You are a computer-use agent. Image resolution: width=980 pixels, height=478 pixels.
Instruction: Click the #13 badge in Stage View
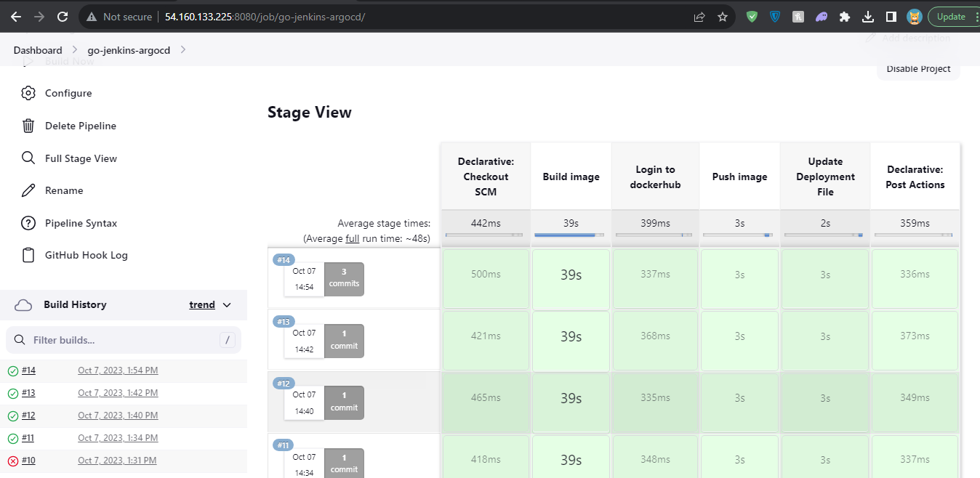point(284,322)
